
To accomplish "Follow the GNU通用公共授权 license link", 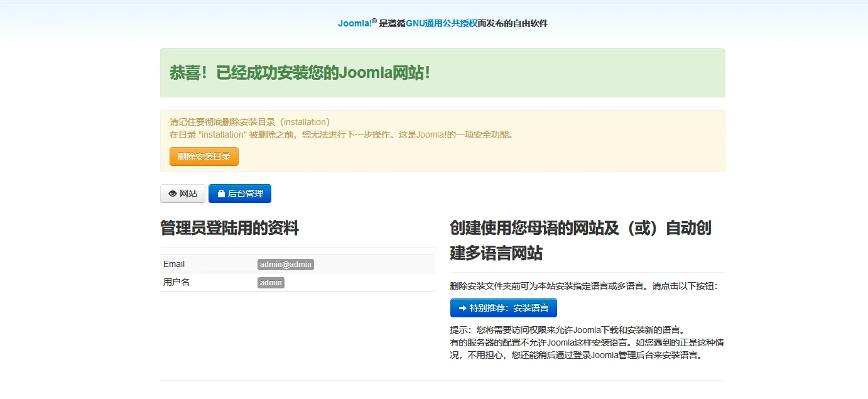I will click(442, 24).
